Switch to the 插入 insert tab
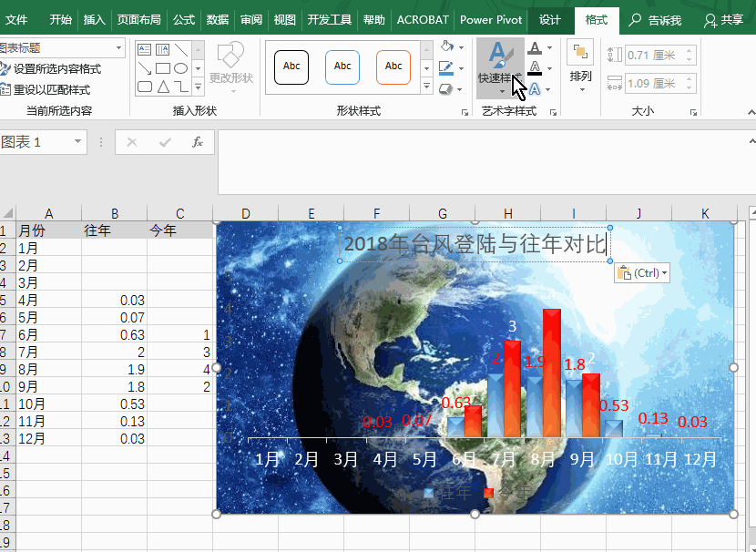 click(95, 20)
